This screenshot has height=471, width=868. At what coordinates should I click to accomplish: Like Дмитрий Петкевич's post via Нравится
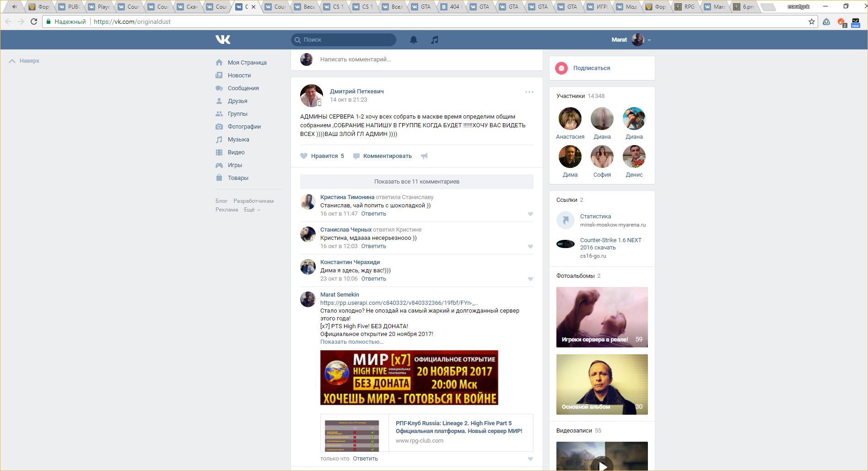[322, 156]
